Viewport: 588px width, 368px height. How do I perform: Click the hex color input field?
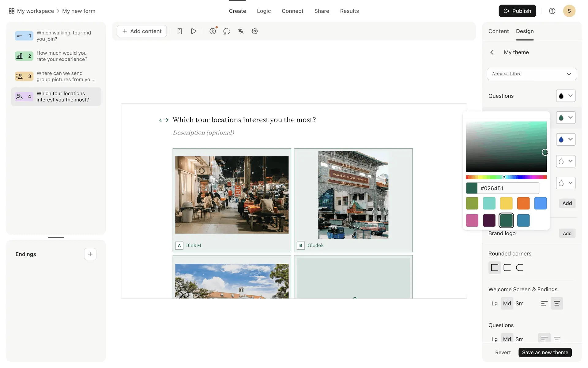point(508,188)
